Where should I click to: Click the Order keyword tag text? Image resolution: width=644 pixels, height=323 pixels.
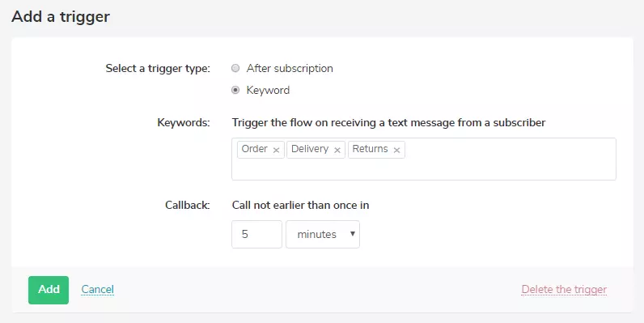255,149
